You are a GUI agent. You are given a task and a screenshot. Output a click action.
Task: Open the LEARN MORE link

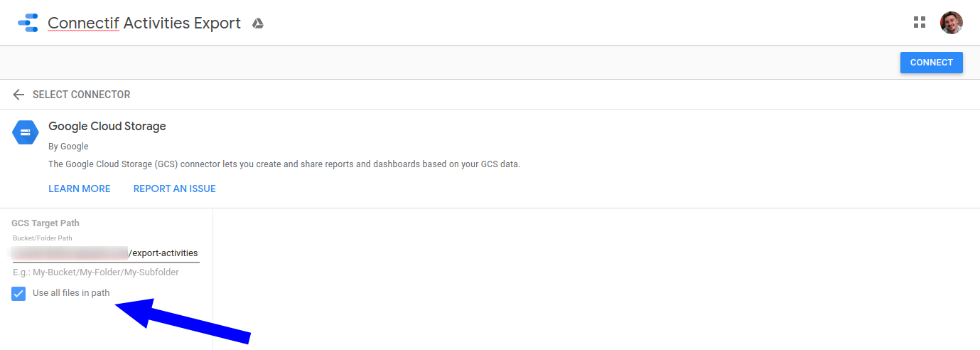tap(80, 189)
